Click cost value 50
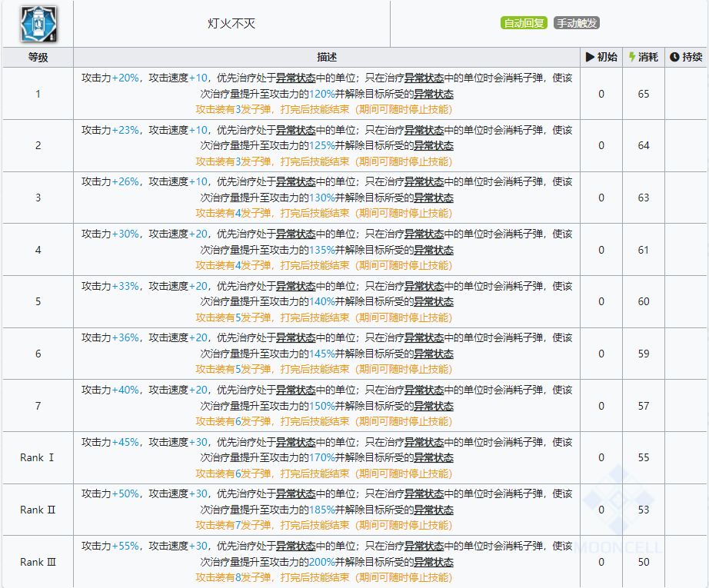Screen dimensions: 709x588 (x=644, y=562)
